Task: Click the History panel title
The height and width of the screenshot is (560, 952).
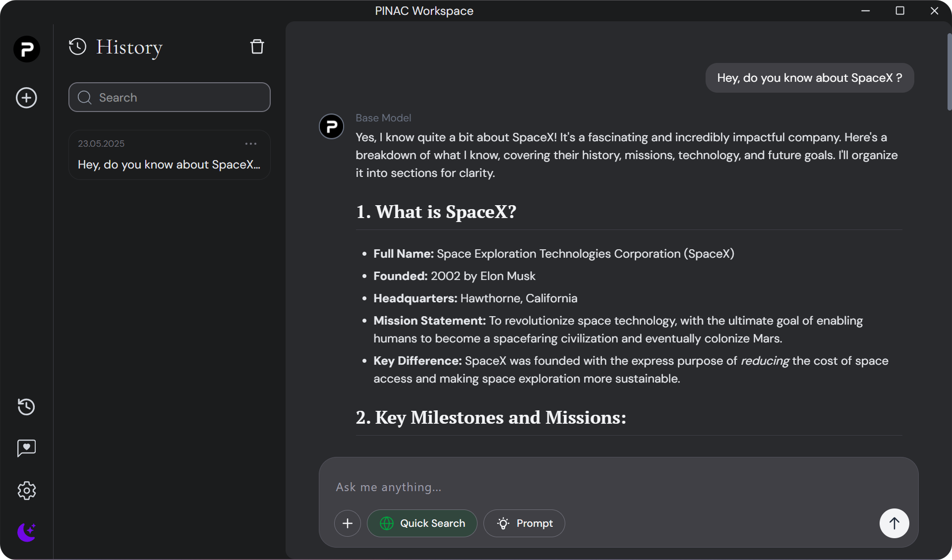Action: [129, 47]
